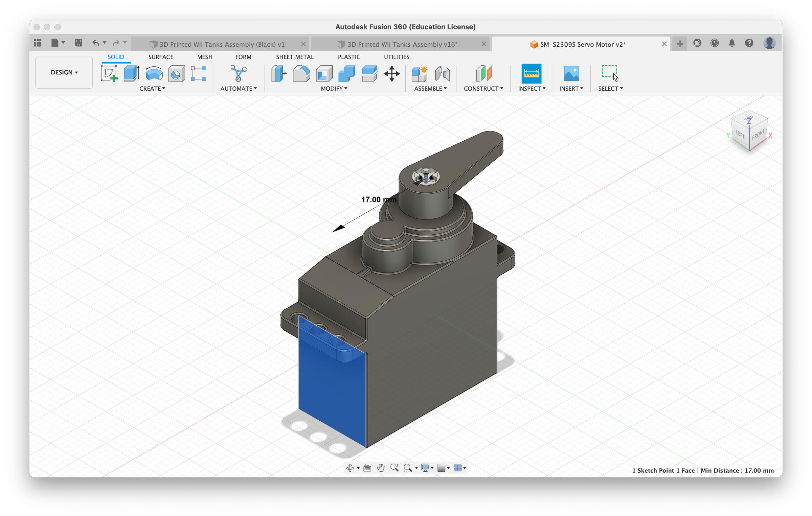Select the Revolve tool
The image size is (812, 516).
[154, 74]
